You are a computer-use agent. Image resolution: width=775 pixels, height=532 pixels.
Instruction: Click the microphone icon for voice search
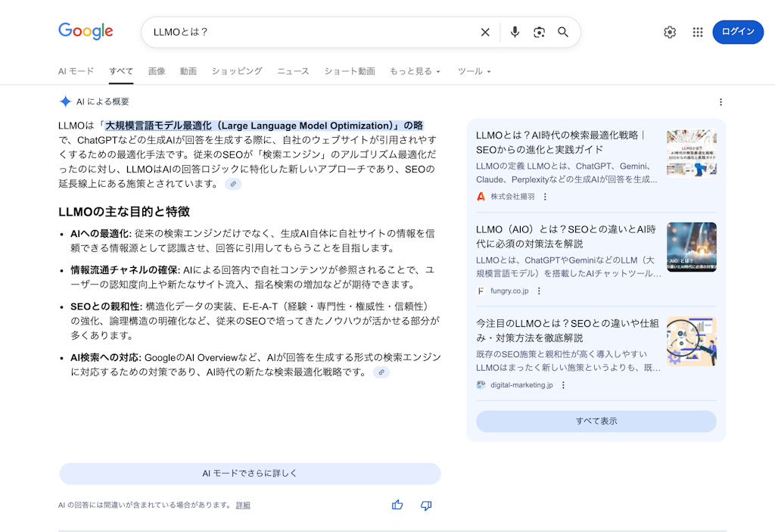point(515,33)
